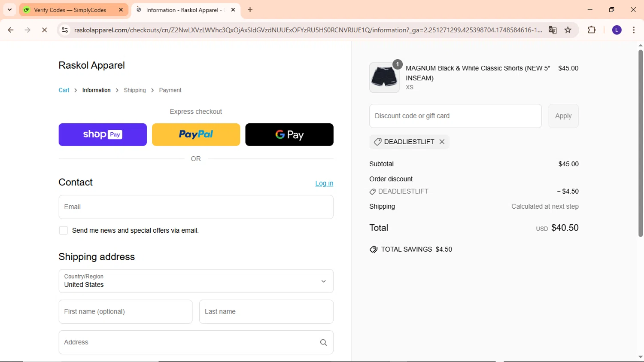Click the Subtotal $45.00 value
This screenshot has width=644, height=362.
click(x=568, y=164)
